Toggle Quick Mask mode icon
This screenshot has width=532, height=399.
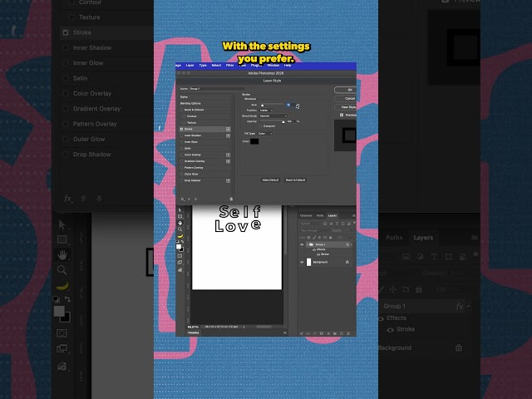pyautogui.click(x=180, y=256)
